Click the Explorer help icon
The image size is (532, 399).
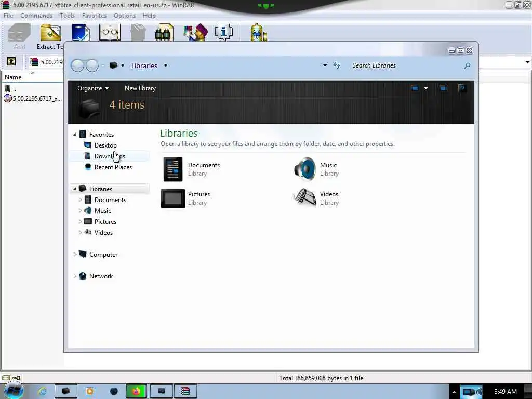461,88
